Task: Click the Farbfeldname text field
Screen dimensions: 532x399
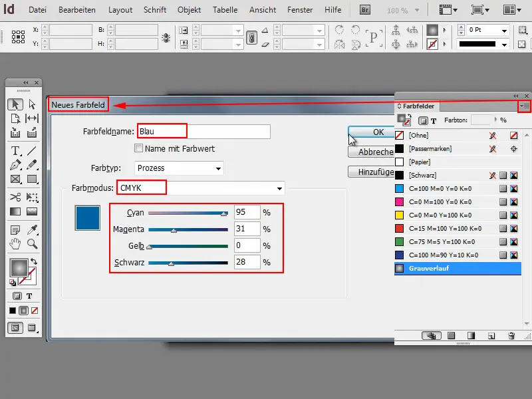Action: point(204,132)
